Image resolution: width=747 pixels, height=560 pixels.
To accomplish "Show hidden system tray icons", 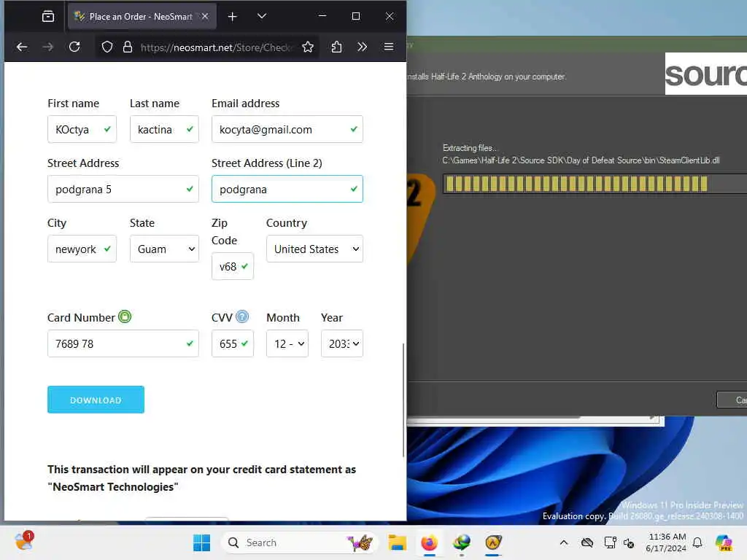I will pyautogui.click(x=564, y=542).
